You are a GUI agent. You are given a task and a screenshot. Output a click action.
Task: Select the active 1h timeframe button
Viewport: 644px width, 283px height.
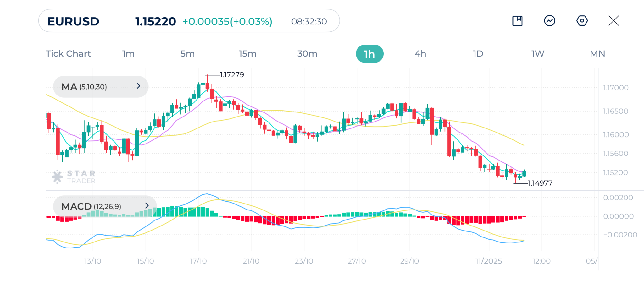click(x=369, y=54)
